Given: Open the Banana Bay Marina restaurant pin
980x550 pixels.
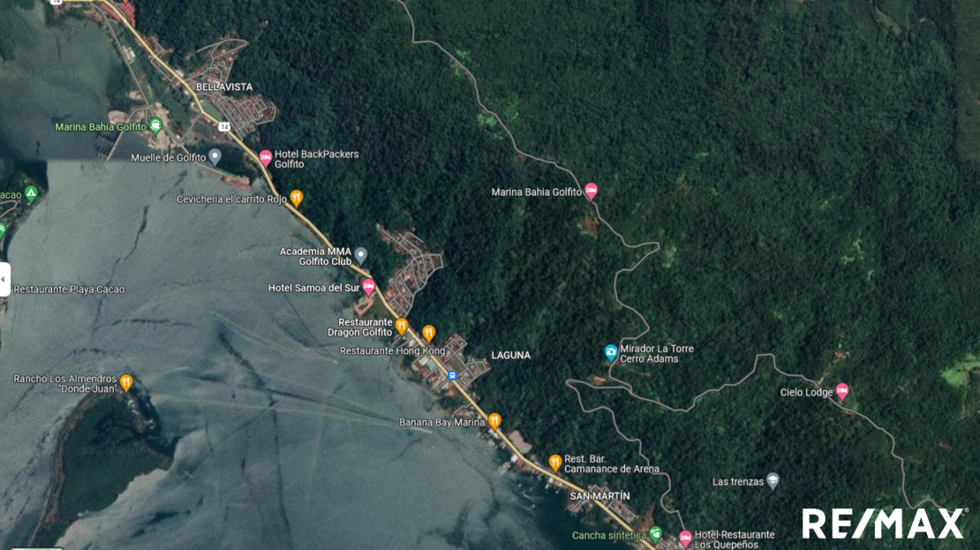Looking at the screenshot, I should (494, 420).
